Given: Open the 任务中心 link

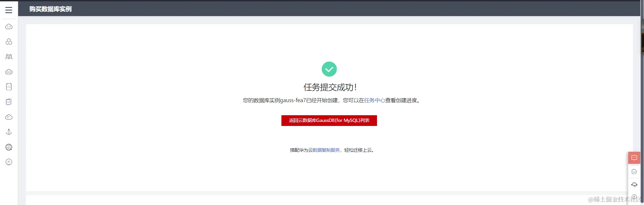Looking at the screenshot, I should [375, 100].
